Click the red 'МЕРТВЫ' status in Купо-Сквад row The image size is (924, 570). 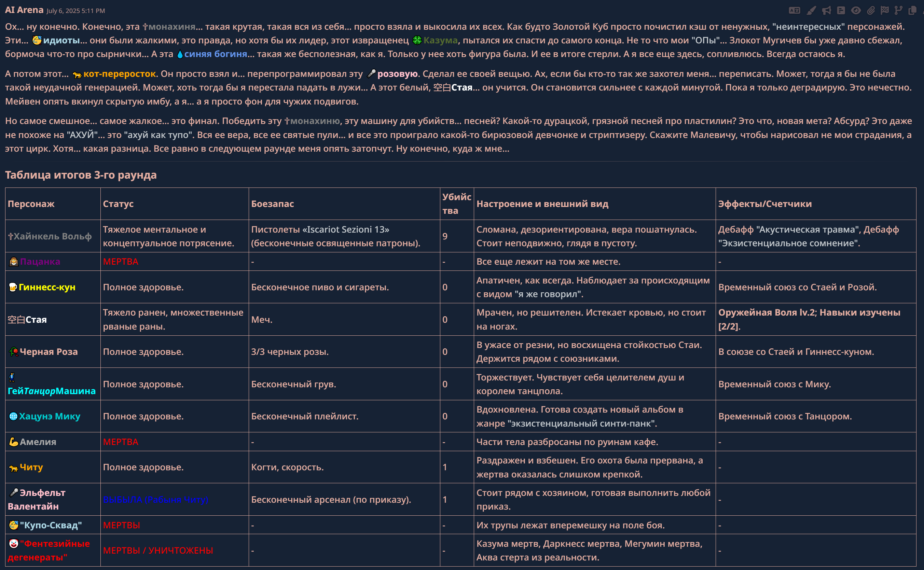coord(121,525)
